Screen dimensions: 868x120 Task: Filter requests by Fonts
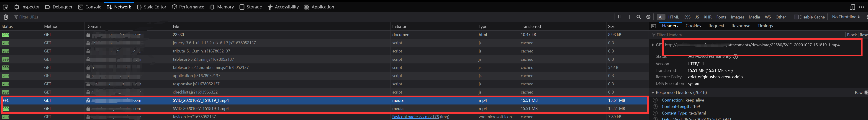721,17
